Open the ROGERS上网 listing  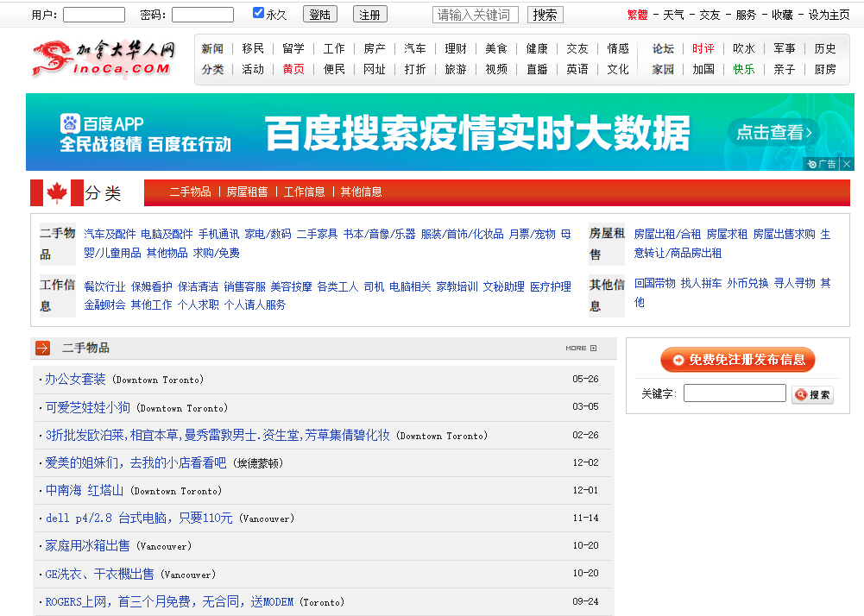click(x=169, y=601)
